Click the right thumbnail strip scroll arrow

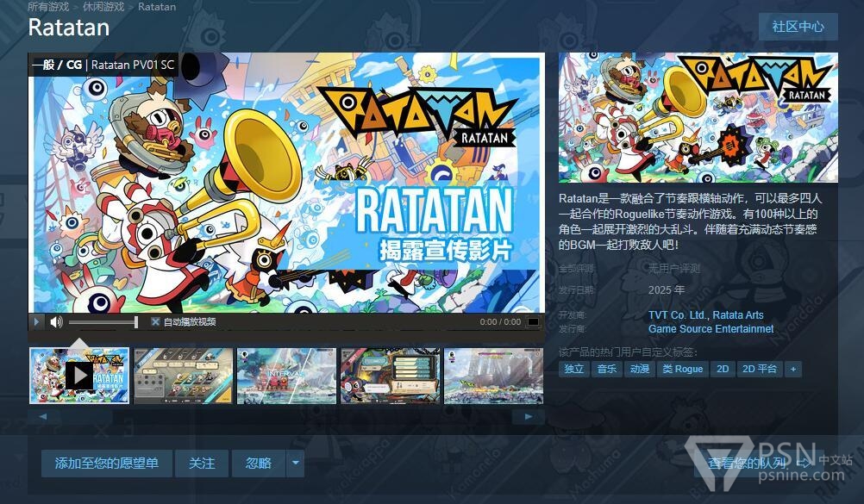528,416
